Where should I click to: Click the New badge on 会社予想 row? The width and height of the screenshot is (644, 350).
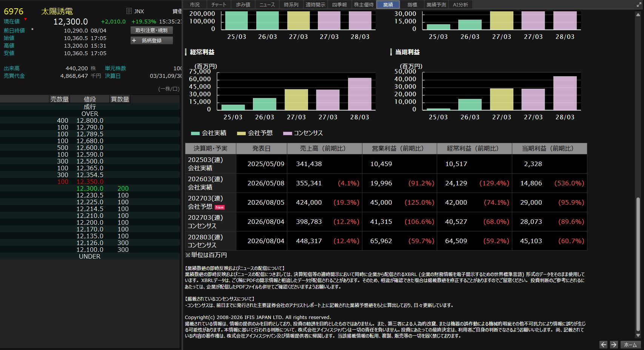point(220,207)
